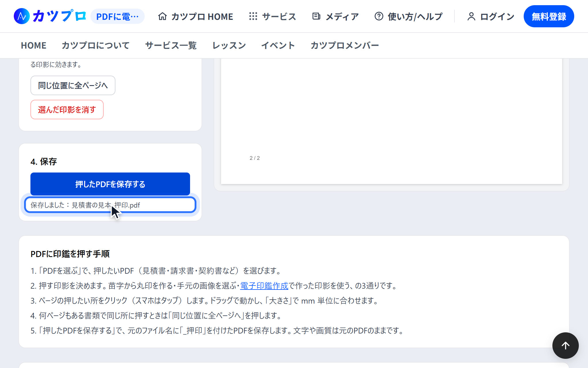Go to the HOME nav tab
Screen dimensions: 588x368
tap(34, 45)
